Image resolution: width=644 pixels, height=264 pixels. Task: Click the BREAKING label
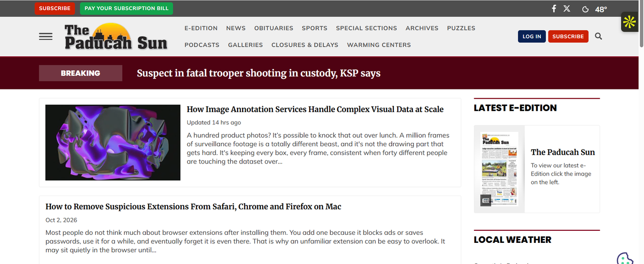[x=81, y=73]
